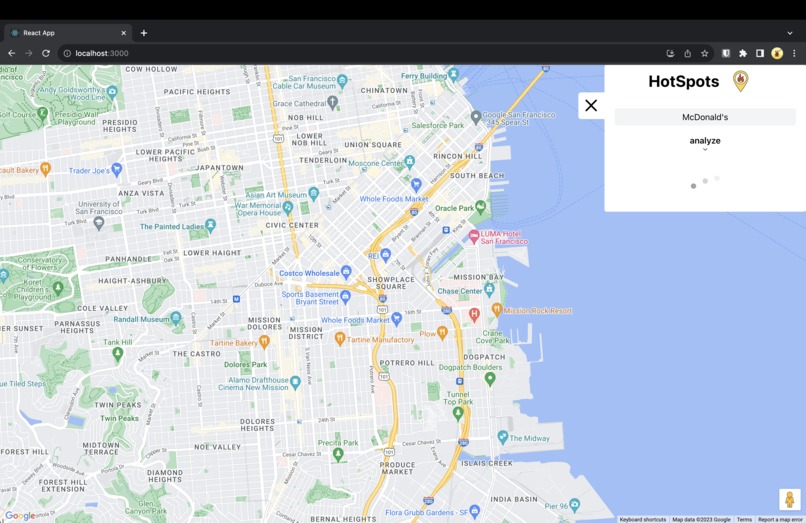
Task: Click the McDonald's search field
Action: (705, 117)
